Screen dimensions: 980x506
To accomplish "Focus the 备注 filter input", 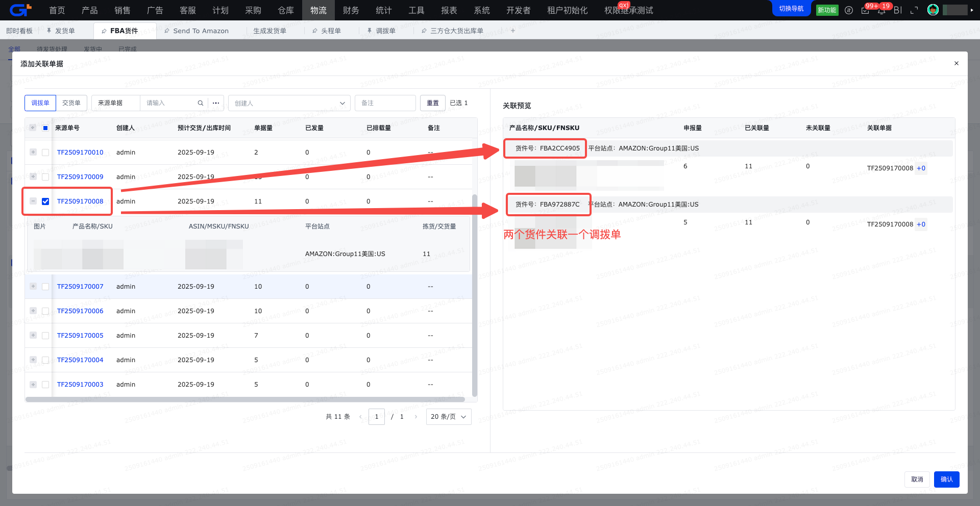I will tap(385, 103).
